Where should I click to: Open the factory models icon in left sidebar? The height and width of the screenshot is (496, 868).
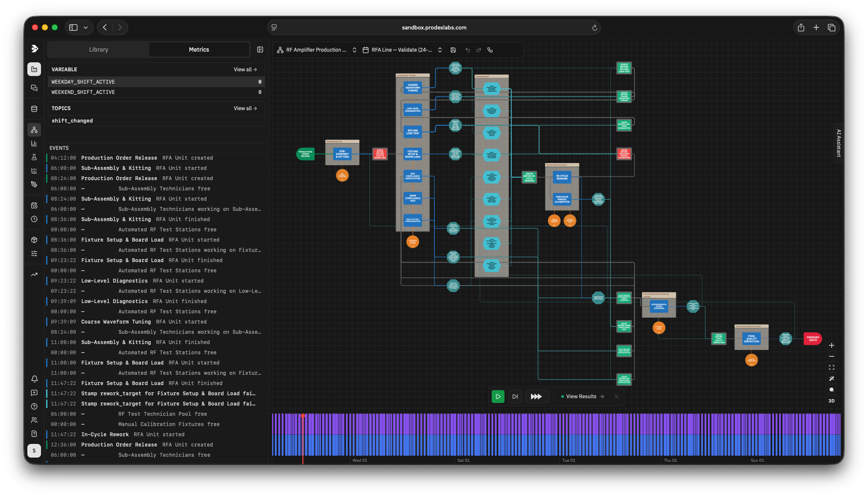pos(34,69)
